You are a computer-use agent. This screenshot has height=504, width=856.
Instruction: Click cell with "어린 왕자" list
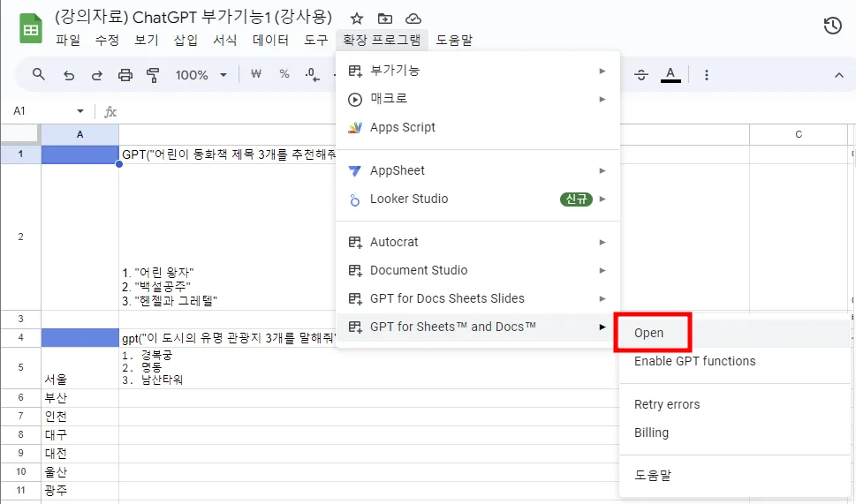pos(227,237)
